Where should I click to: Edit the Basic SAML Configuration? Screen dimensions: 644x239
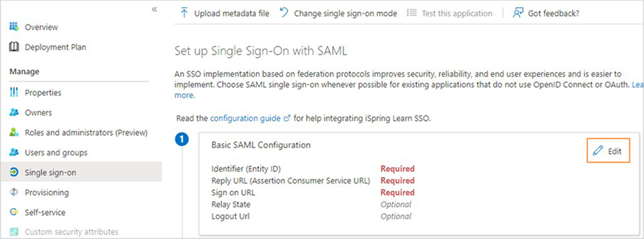point(608,151)
